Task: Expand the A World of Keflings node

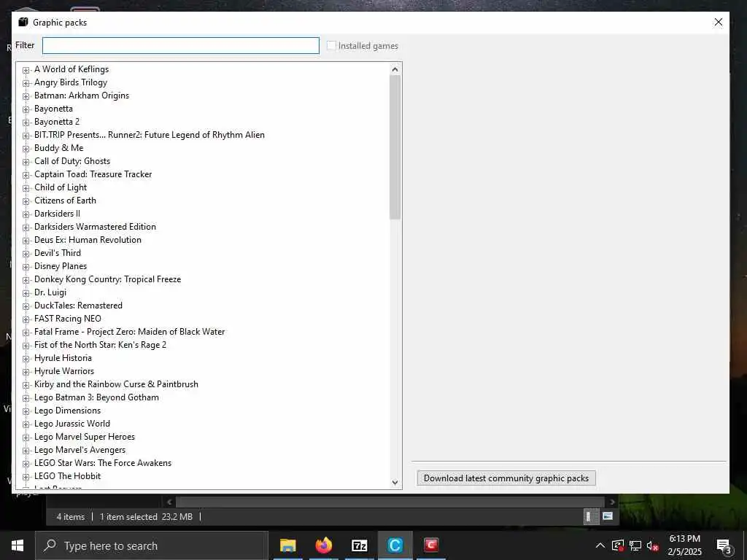Action: pyautogui.click(x=26, y=70)
